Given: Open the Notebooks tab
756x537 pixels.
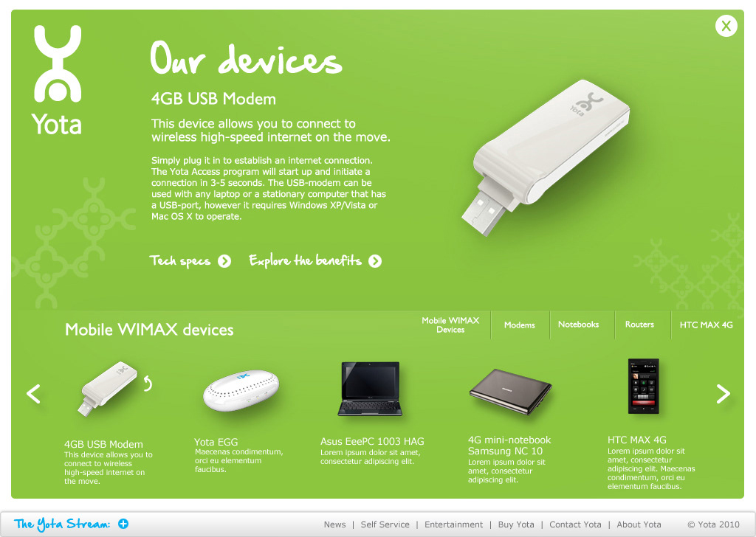Looking at the screenshot, I should [578, 325].
